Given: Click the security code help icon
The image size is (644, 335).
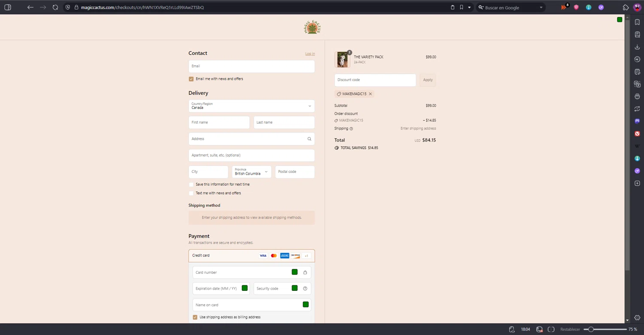Looking at the screenshot, I should 305,288.
